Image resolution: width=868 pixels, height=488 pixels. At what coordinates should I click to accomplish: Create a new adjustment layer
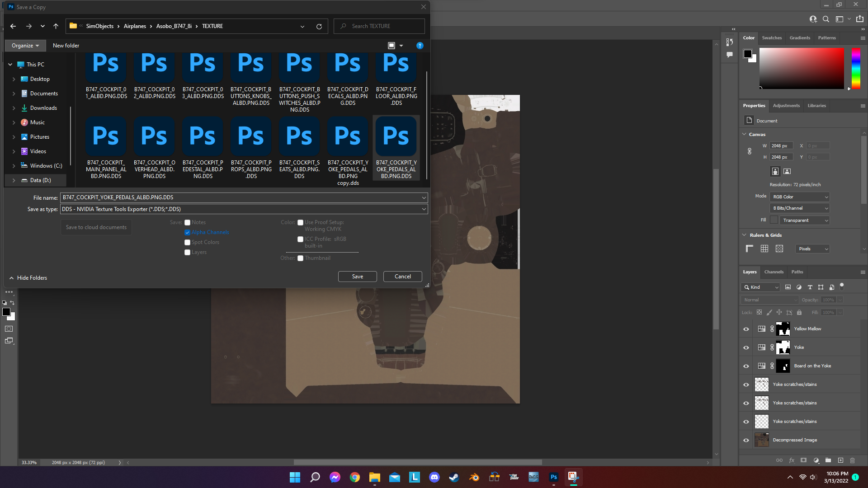pos(816,460)
